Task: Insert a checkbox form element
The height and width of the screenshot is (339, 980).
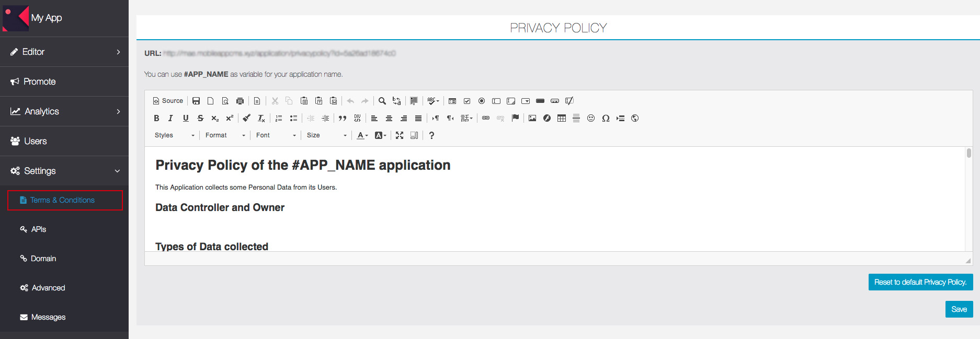Action: (467, 101)
